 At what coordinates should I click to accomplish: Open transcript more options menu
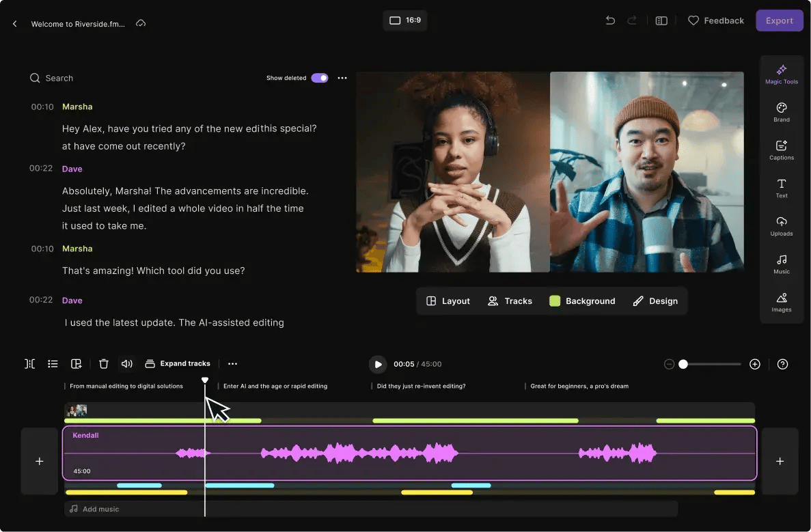342,78
